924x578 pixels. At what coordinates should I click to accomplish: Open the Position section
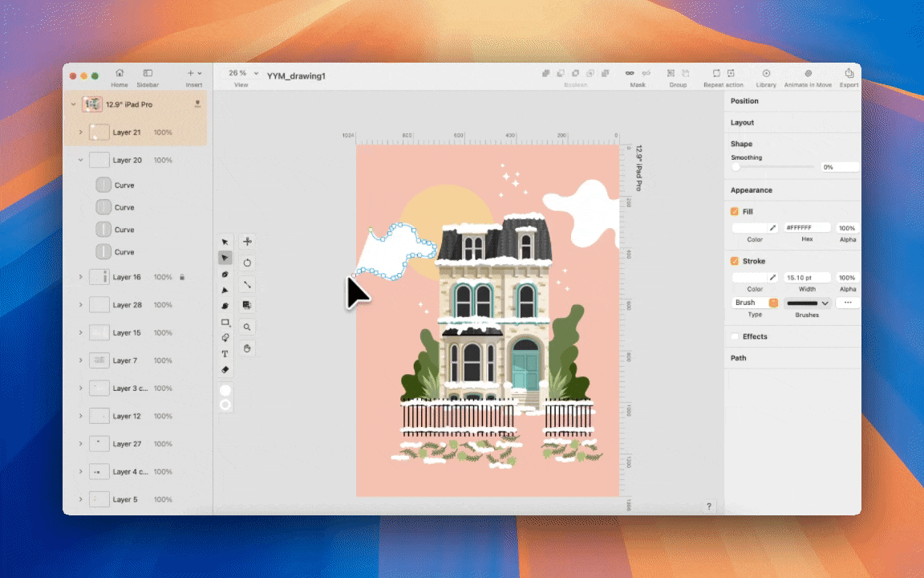pos(744,101)
